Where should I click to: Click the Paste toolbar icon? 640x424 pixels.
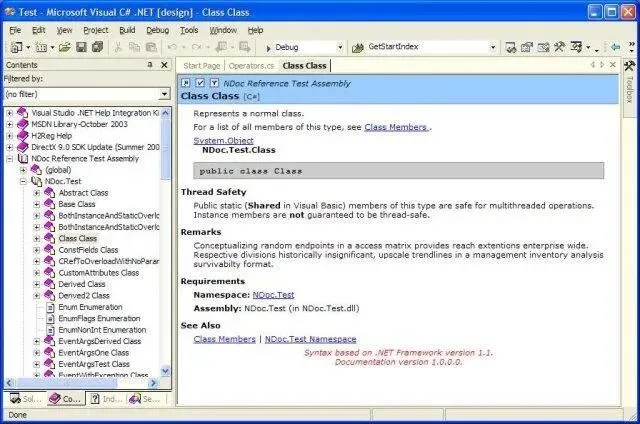tap(151, 47)
